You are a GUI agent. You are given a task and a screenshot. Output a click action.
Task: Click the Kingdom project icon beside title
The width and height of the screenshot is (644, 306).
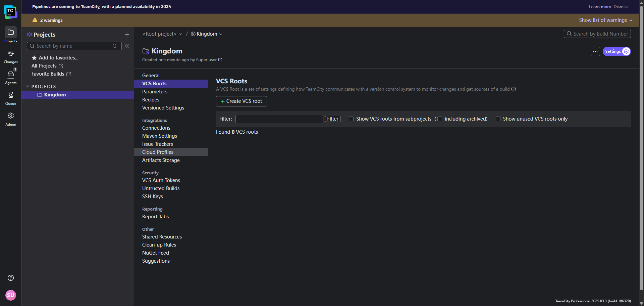coord(146,51)
